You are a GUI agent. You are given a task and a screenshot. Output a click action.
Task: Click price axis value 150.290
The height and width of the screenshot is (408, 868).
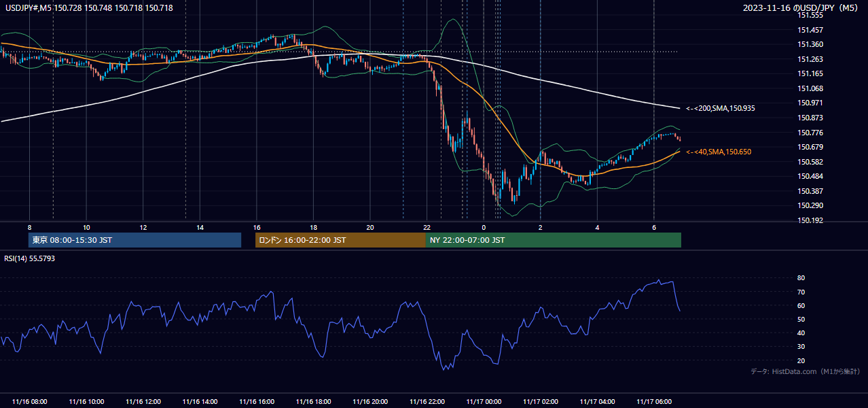point(810,205)
